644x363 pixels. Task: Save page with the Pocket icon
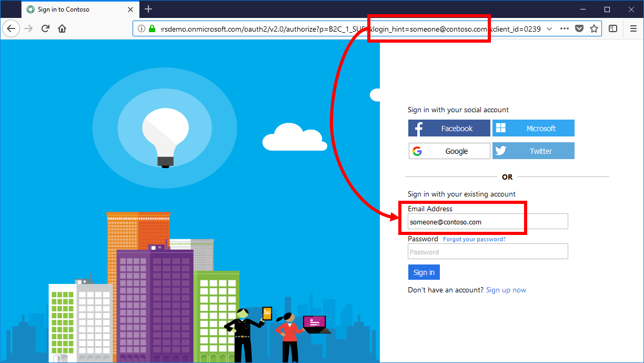tap(579, 28)
